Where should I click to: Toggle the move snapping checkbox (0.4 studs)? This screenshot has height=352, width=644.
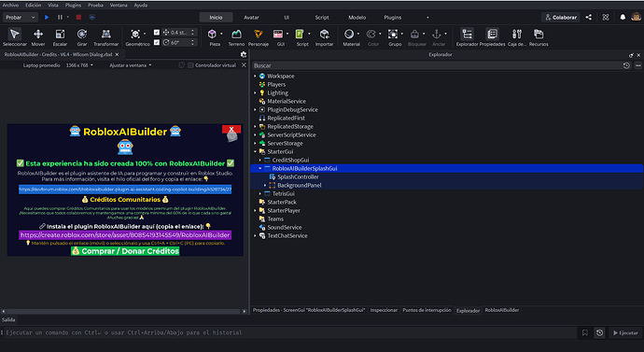click(157, 32)
